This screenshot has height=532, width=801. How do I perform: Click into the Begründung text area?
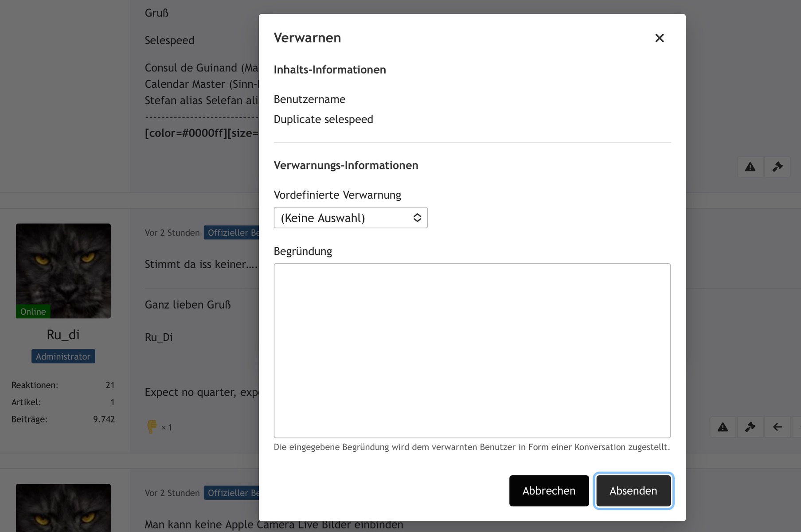[x=472, y=350]
